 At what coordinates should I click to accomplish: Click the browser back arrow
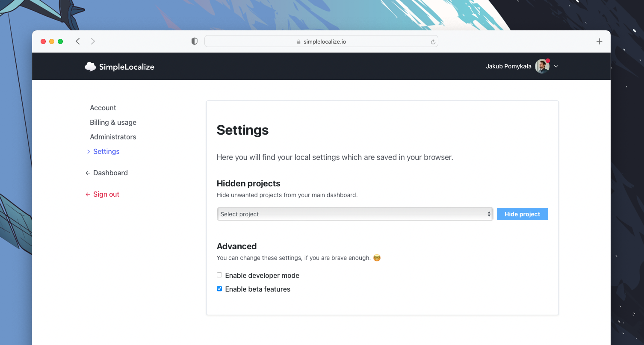click(x=77, y=41)
